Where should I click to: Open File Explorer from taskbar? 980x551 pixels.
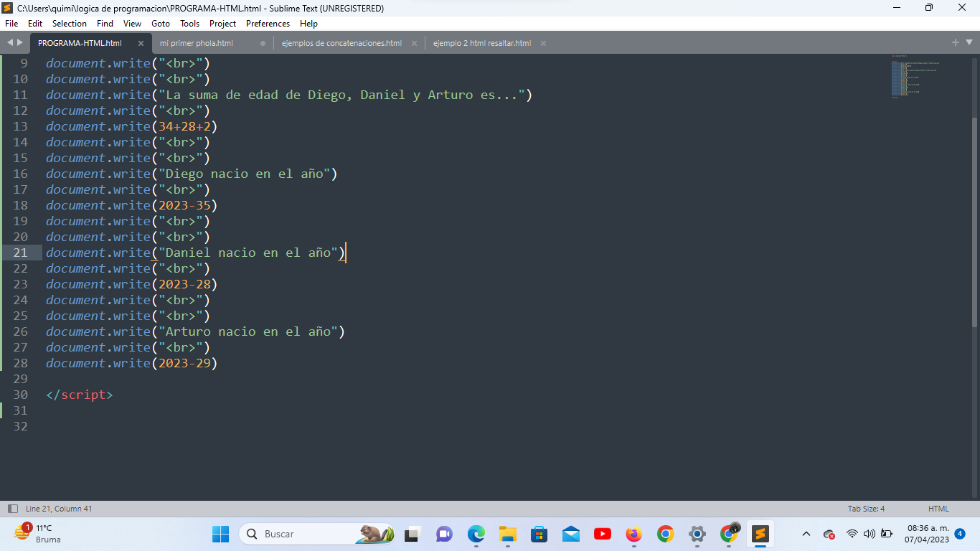click(x=508, y=534)
